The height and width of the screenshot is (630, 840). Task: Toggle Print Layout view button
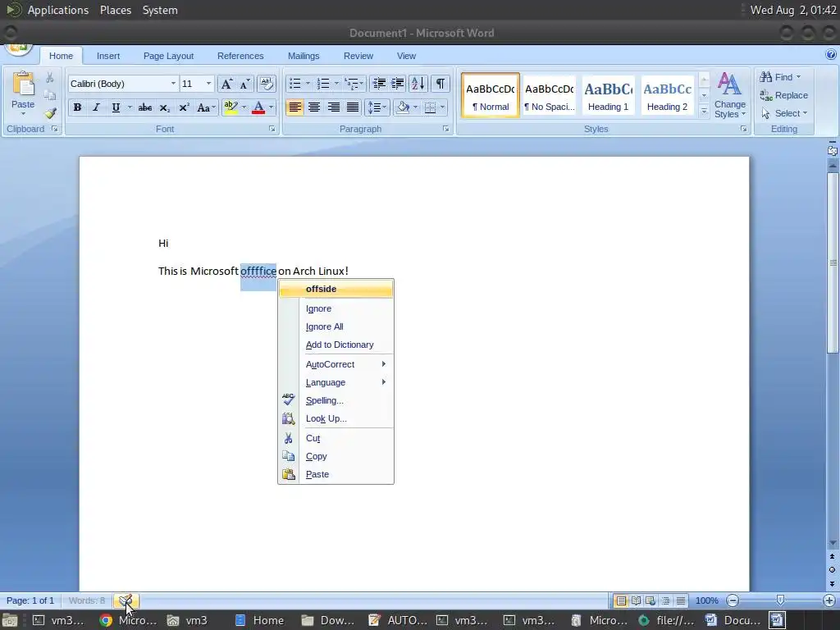[x=621, y=600]
